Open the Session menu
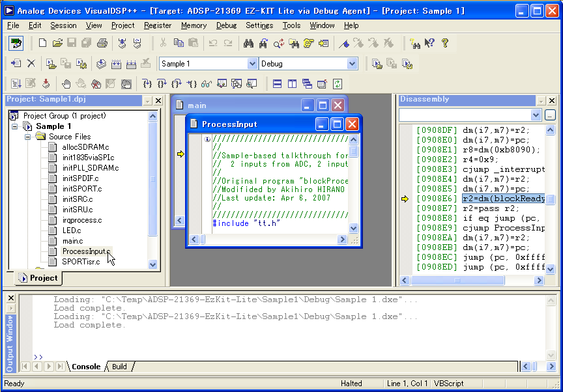Screen dimensions: 563x392 [x=63, y=25]
